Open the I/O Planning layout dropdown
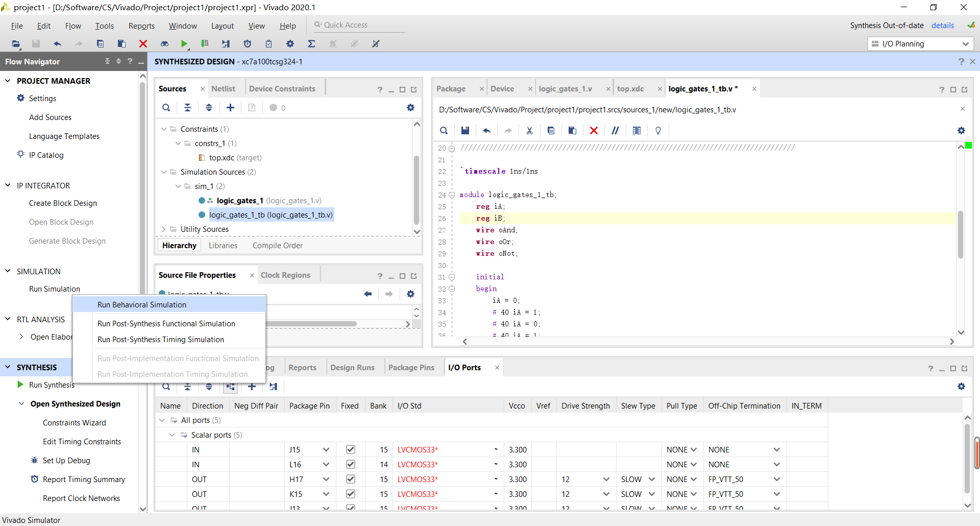Viewport: 980px width, 526px height. [x=920, y=44]
